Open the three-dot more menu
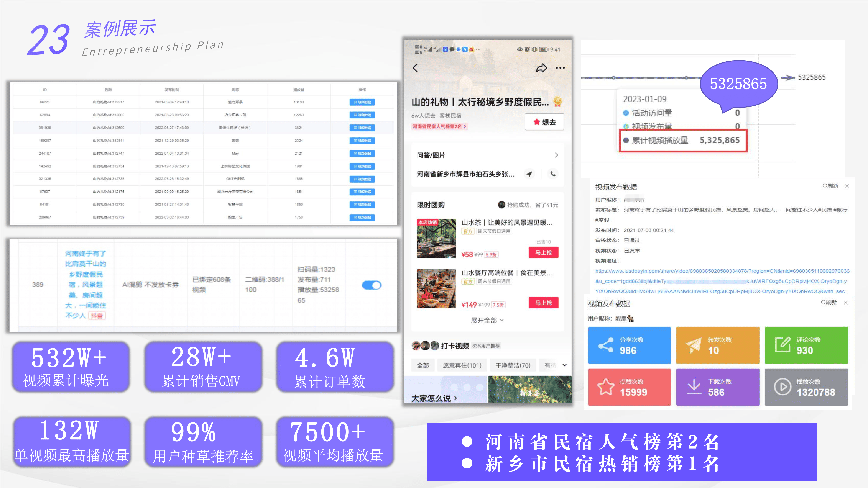Image resolution: width=868 pixels, height=488 pixels. tap(560, 68)
